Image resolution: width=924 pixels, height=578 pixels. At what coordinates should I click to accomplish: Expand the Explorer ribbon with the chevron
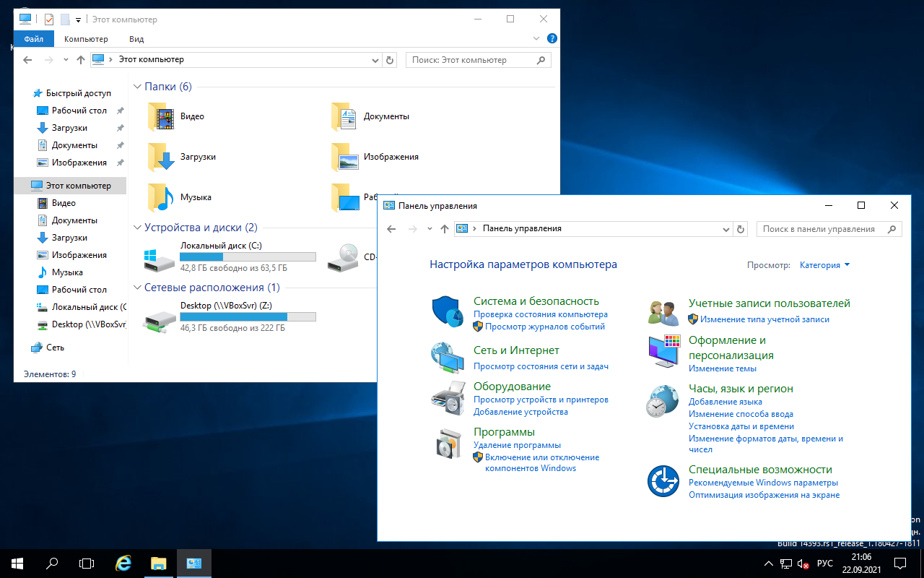[x=536, y=39]
